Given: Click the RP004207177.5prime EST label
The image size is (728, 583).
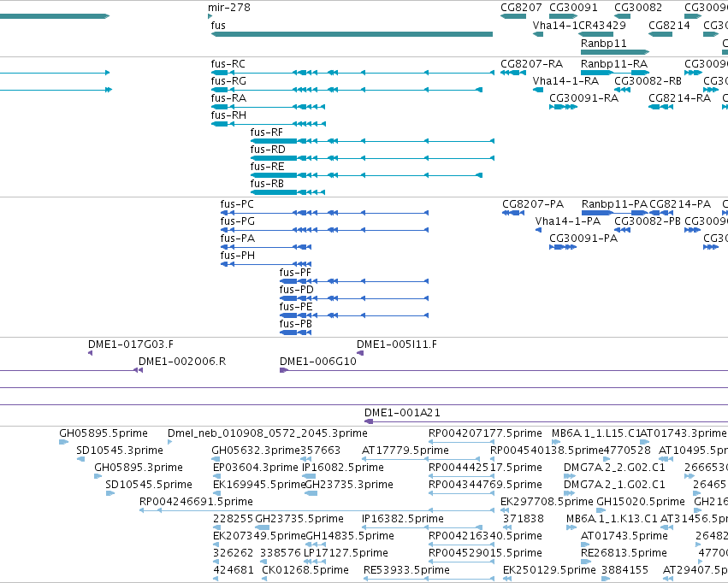Looking at the screenshot, I should pyautogui.click(x=485, y=433).
